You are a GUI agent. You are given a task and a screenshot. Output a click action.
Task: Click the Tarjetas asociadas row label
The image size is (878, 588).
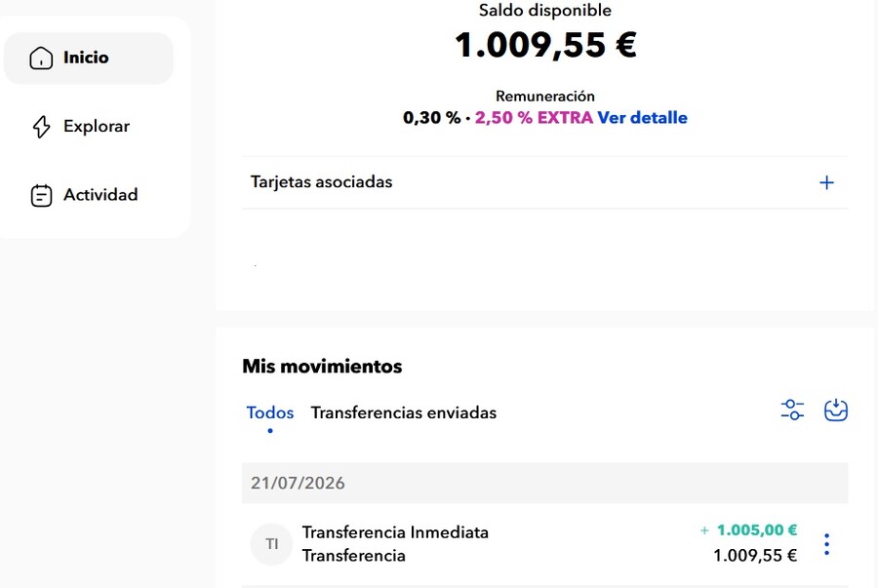321,182
